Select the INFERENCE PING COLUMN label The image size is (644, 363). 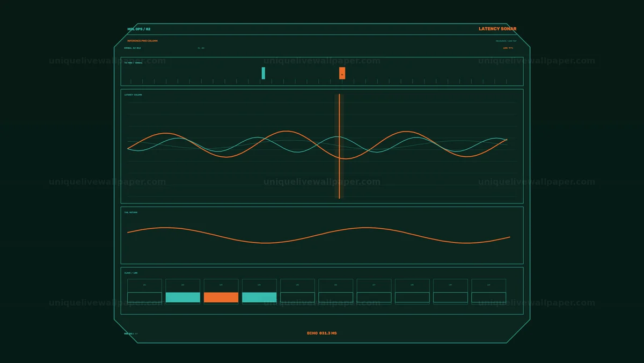[142, 41]
